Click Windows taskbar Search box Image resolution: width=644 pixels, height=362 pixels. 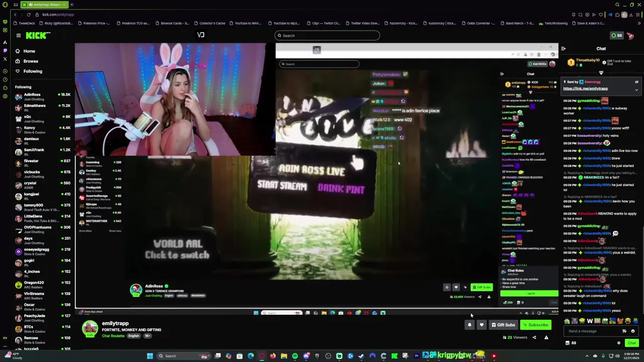click(184, 356)
